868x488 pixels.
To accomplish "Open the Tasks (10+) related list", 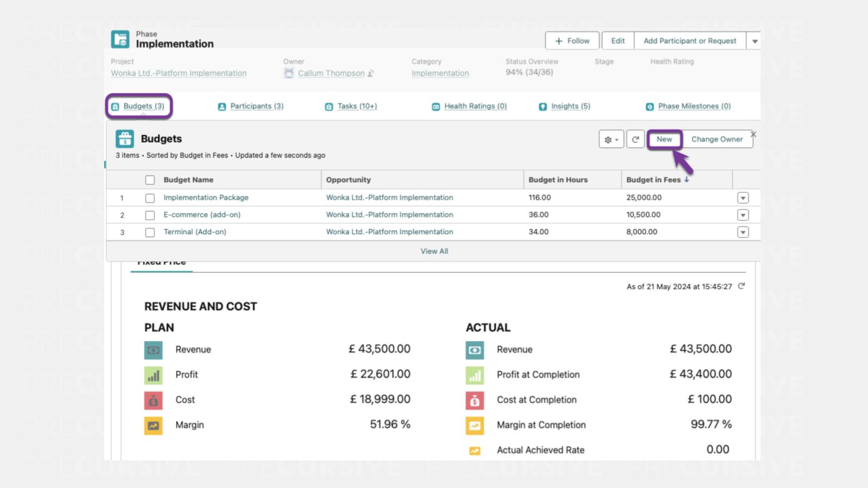I will click(356, 106).
